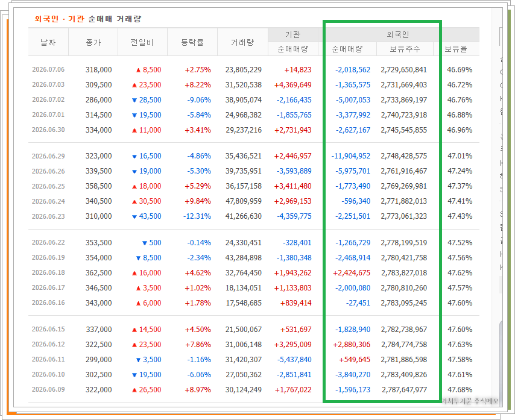
Task: Click the down change value 28,500
Action: click(x=150, y=100)
